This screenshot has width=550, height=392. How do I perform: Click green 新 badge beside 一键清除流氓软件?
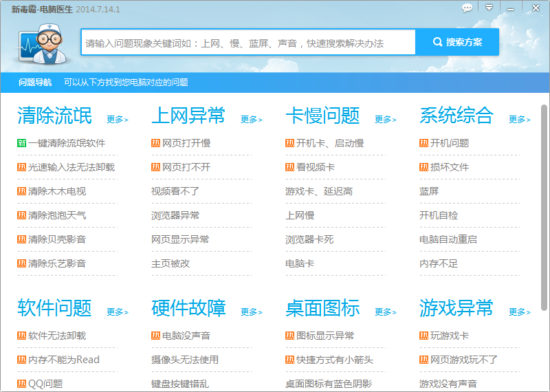(x=22, y=143)
